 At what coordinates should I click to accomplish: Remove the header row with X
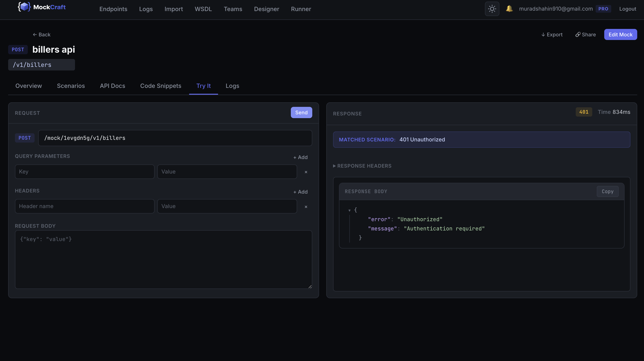(x=306, y=207)
